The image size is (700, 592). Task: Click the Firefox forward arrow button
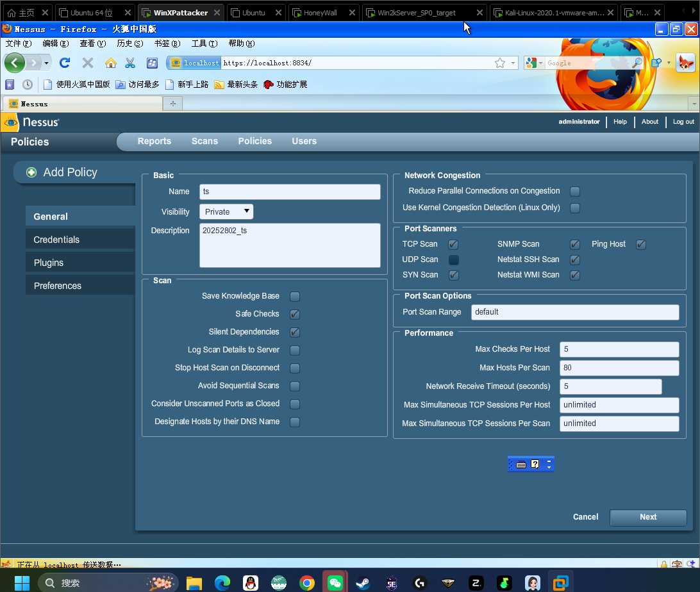pos(33,63)
